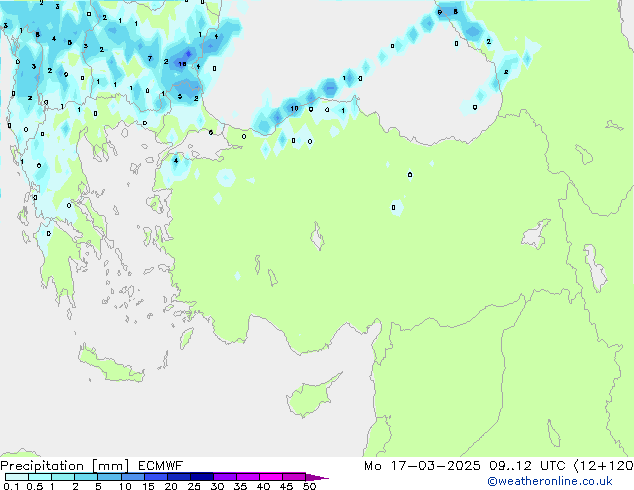The height and width of the screenshot is (490, 634).
Task: Pick the 1–2 mm legend color box
Action: point(63,477)
